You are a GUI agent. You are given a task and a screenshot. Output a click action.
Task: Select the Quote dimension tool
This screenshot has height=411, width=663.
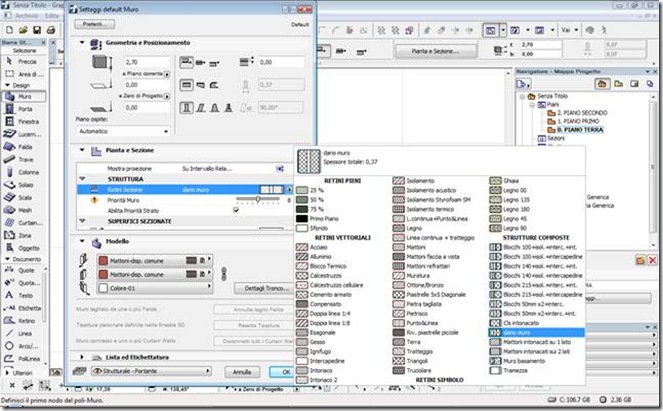coord(23,270)
